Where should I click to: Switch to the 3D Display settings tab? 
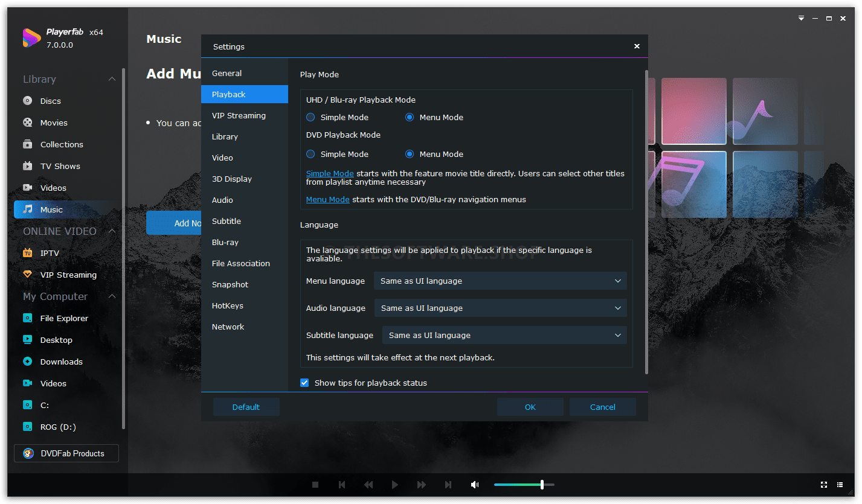click(245, 179)
